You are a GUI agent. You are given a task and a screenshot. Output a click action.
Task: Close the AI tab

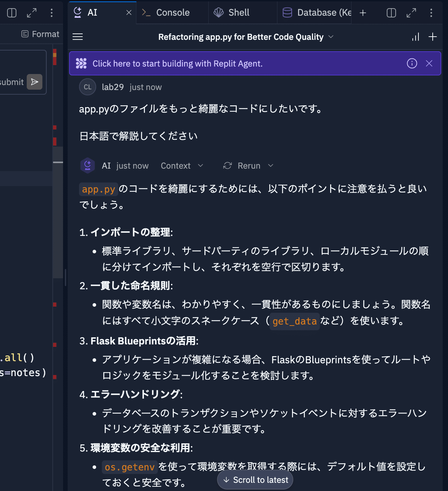(x=129, y=12)
